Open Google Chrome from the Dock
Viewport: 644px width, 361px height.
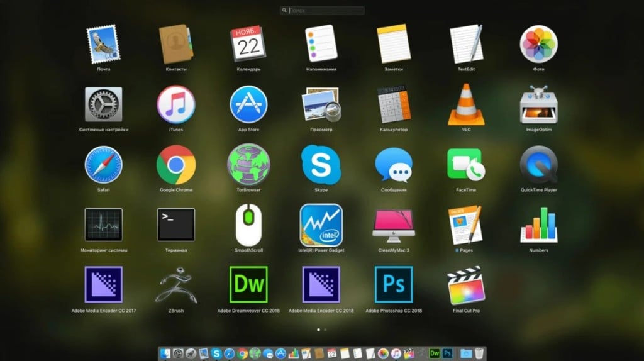point(242,353)
